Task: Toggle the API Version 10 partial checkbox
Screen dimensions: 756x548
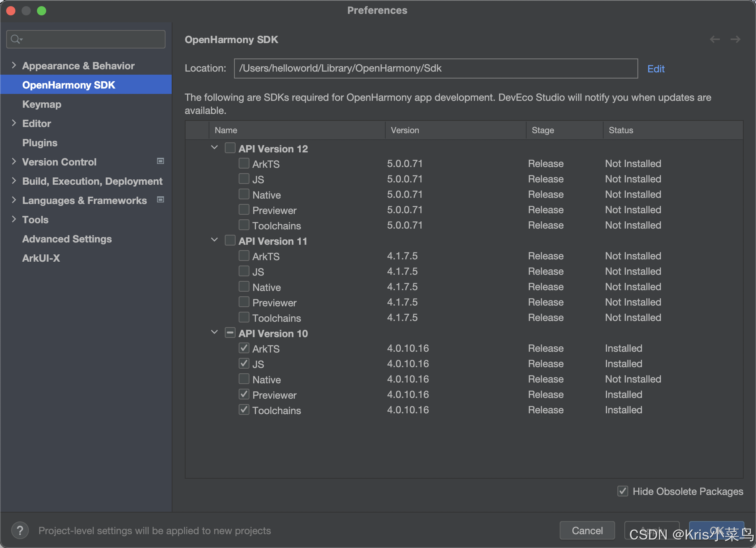Action: [x=230, y=333]
